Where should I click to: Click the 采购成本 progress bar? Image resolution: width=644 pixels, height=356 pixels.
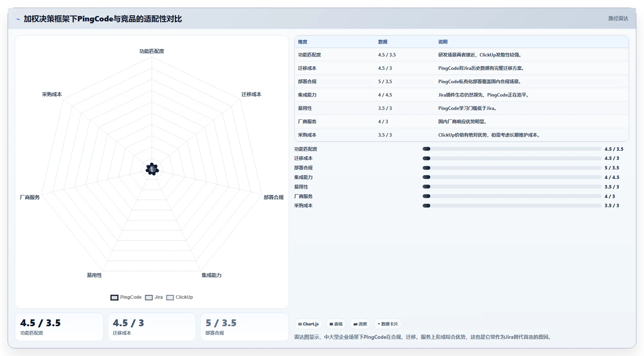[x=512, y=206]
